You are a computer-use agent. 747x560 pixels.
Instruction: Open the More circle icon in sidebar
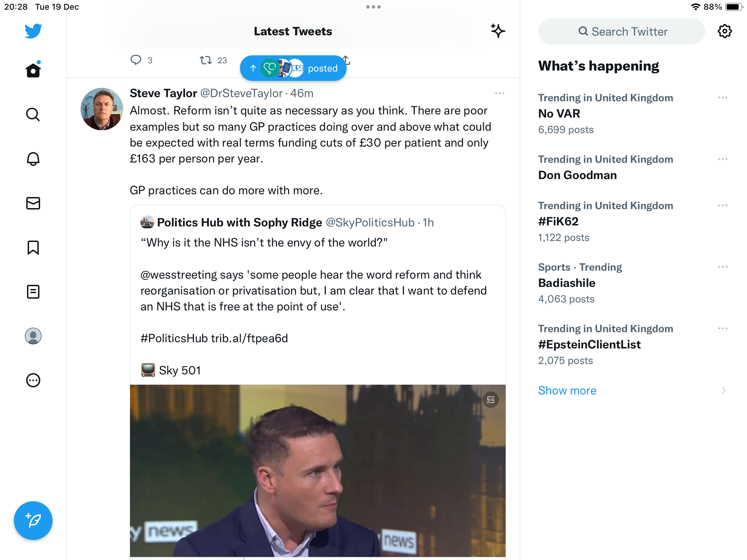[x=33, y=380]
